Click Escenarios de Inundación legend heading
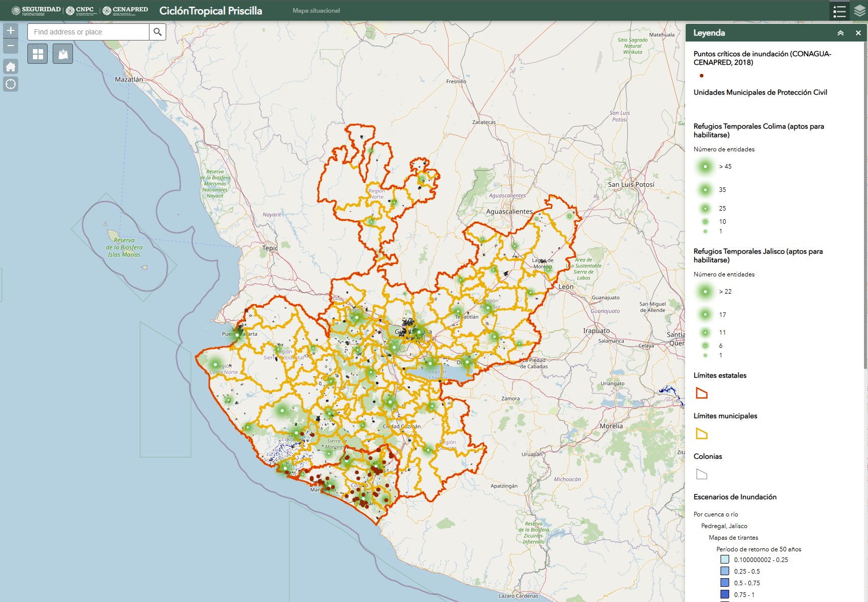The height and width of the screenshot is (602, 868). coord(735,497)
